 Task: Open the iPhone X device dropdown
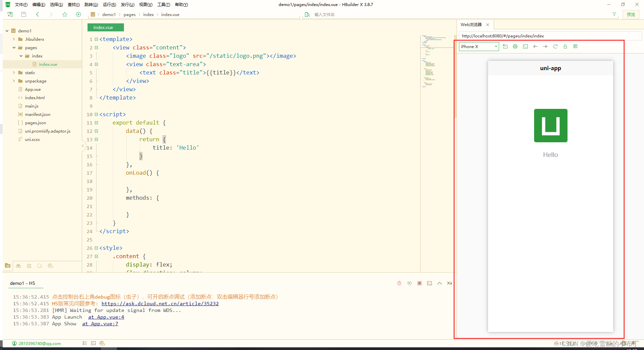(x=479, y=46)
